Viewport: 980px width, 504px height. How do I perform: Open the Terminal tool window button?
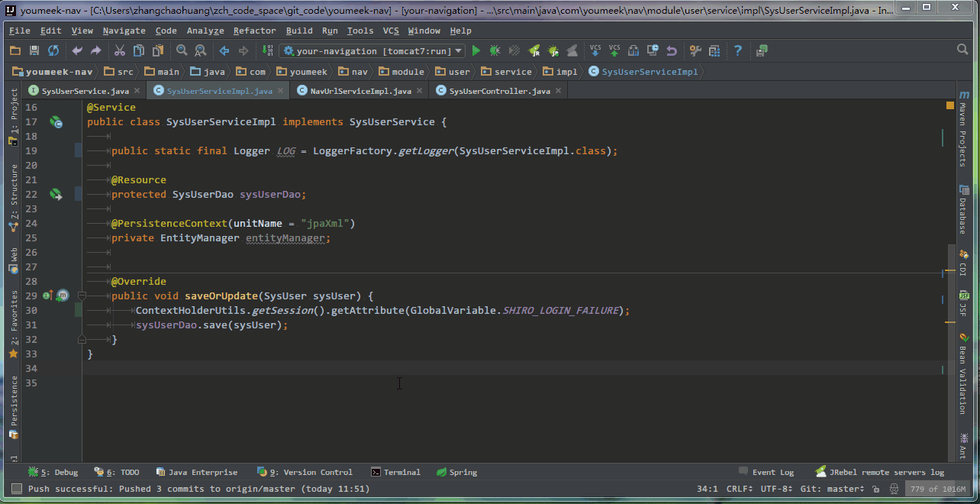click(x=395, y=472)
